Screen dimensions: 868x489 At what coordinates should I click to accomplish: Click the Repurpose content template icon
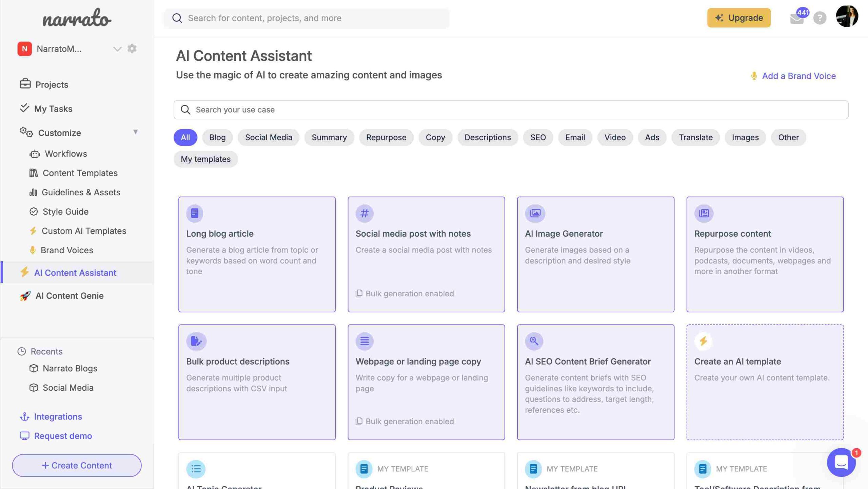[704, 214]
